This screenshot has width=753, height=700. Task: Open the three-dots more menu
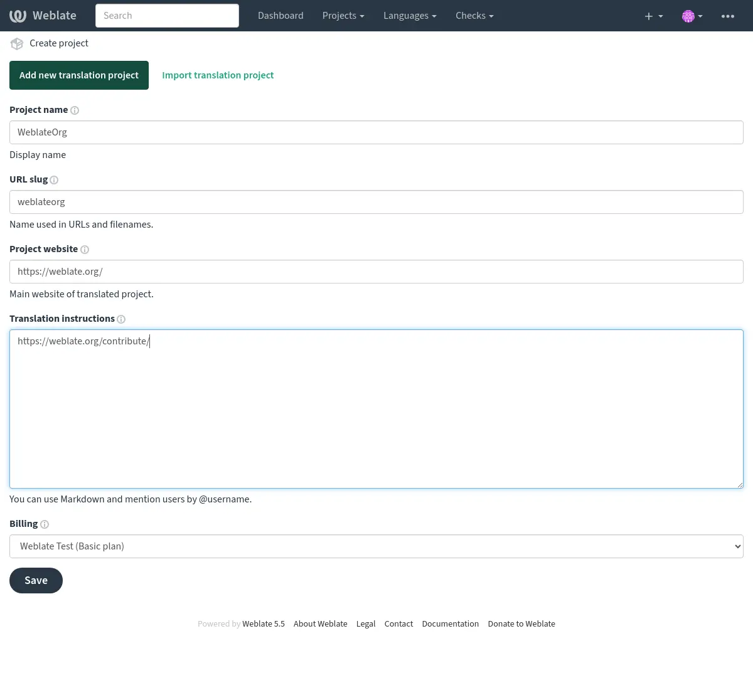[x=728, y=16]
